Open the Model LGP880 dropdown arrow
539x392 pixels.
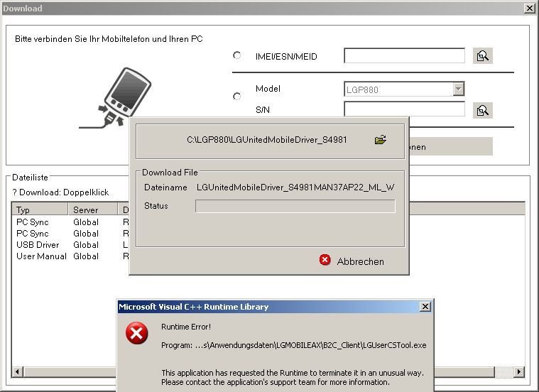(x=458, y=89)
